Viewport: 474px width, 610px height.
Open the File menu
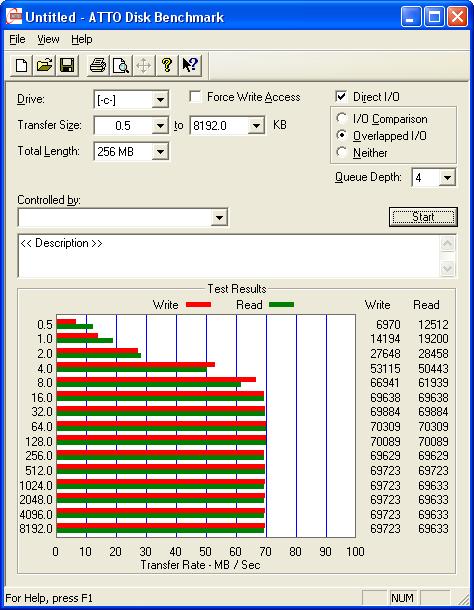point(17,39)
